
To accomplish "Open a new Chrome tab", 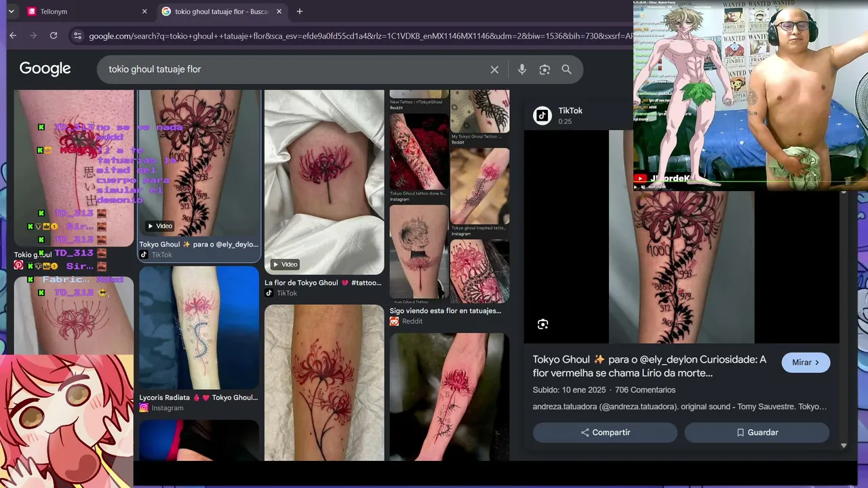I will click(300, 12).
